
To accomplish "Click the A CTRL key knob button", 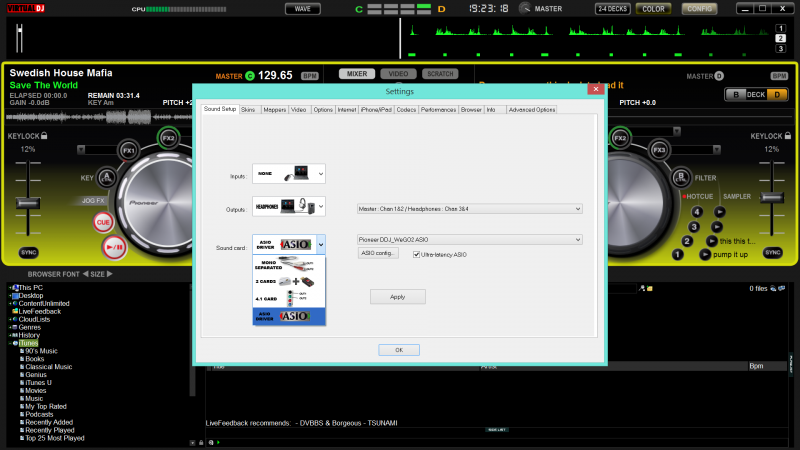I will point(107,178).
